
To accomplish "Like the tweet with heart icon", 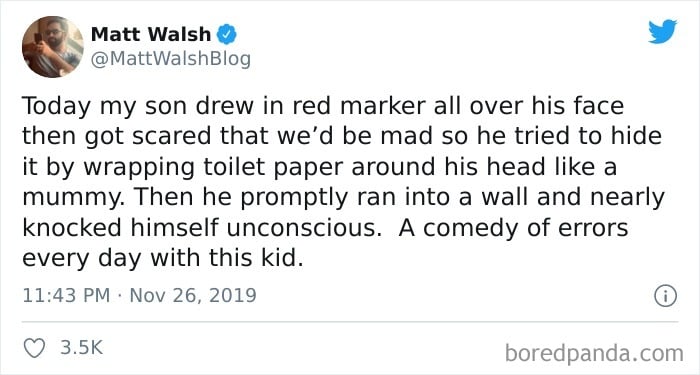I will coord(34,348).
